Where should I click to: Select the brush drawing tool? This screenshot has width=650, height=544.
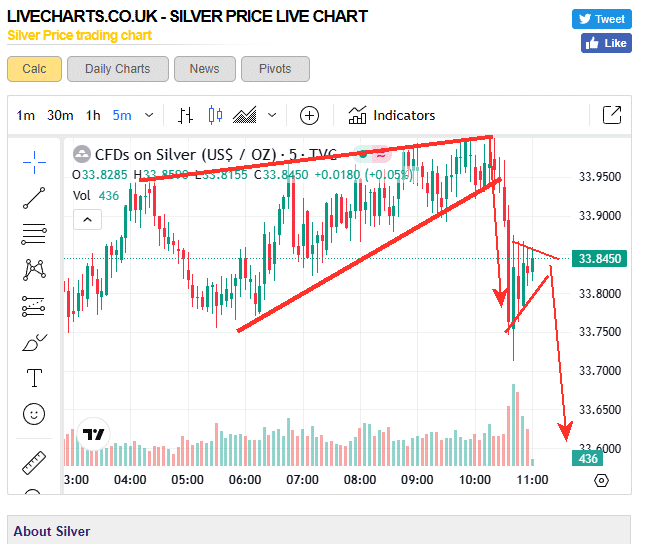coord(35,342)
